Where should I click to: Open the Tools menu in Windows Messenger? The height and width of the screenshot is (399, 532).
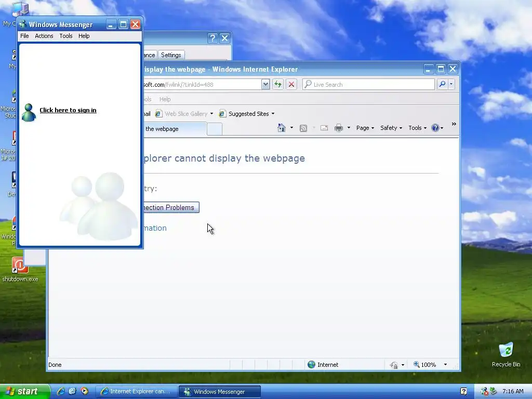(x=66, y=36)
